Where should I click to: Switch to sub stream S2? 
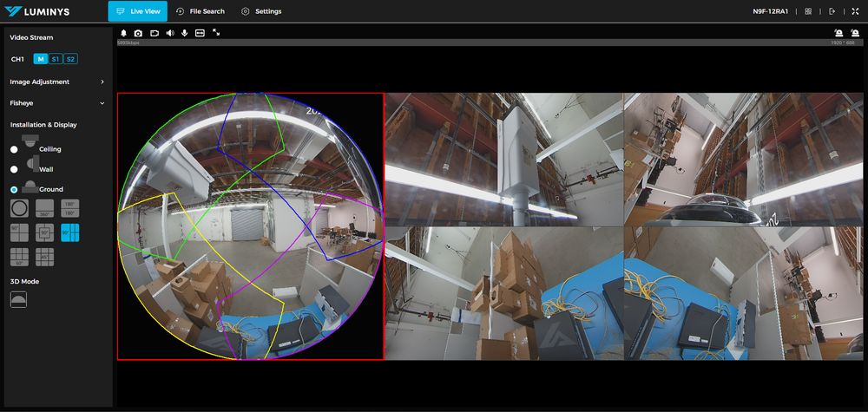point(70,59)
